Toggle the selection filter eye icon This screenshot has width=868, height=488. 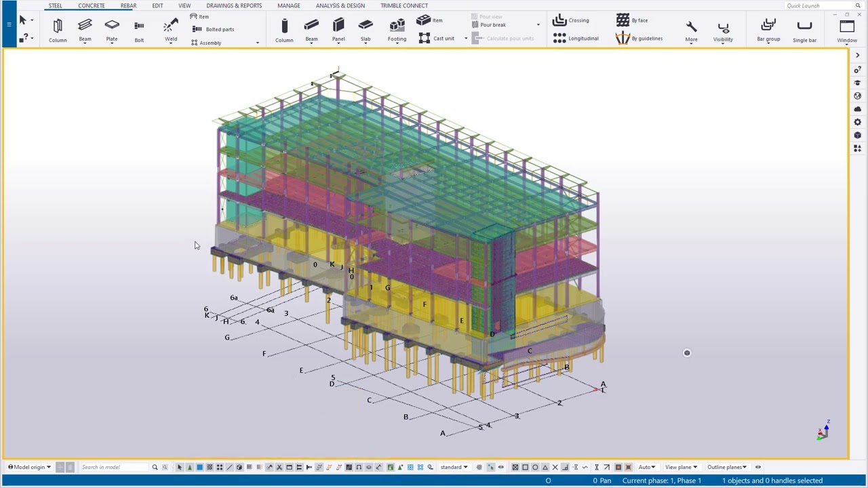click(x=501, y=467)
